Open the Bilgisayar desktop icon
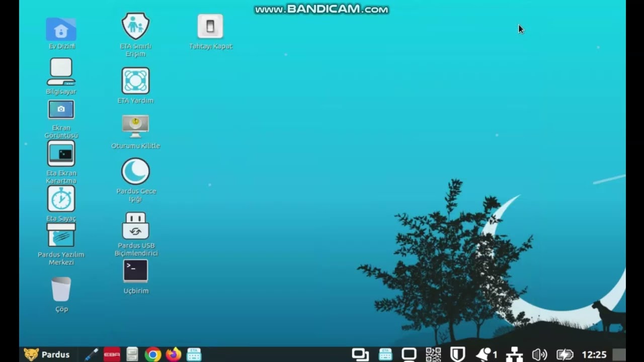Screen dimensions: 644x362 [61, 71]
